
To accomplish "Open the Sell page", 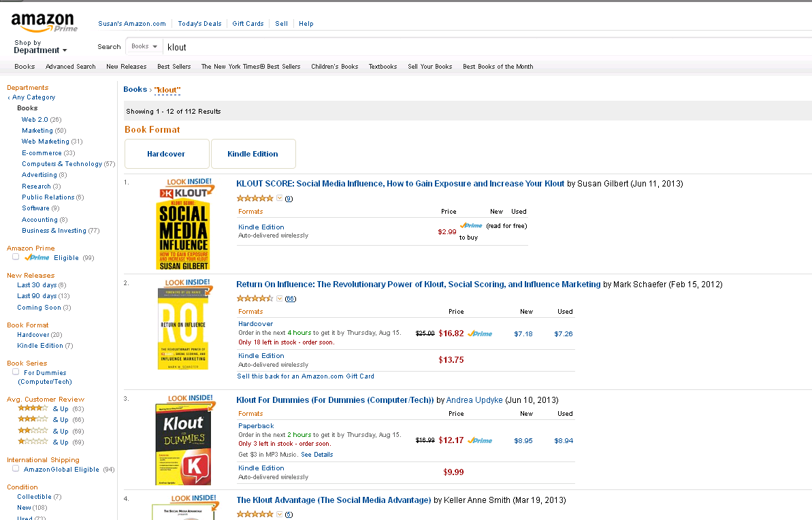I will 281,24.
